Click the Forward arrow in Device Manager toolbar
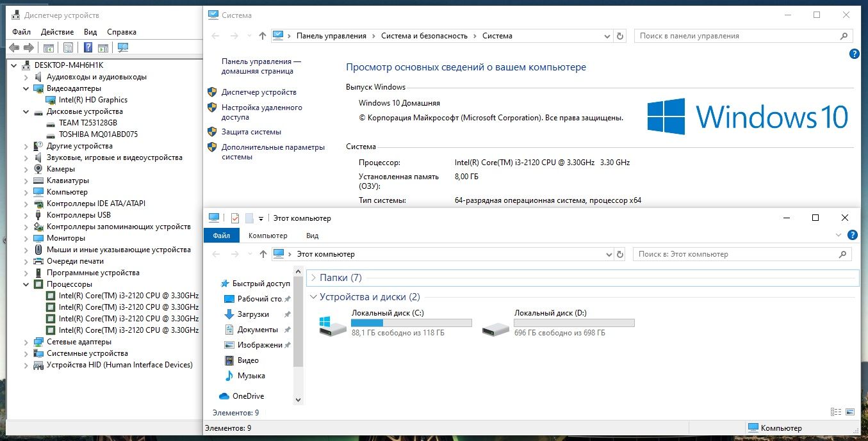This screenshot has height=441, width=868. tap(28, 47)
